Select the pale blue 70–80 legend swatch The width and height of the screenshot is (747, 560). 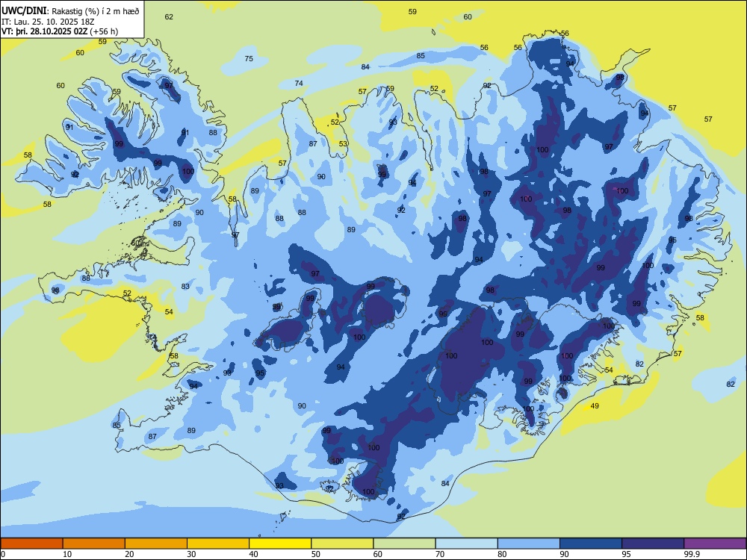coord(466,544)
